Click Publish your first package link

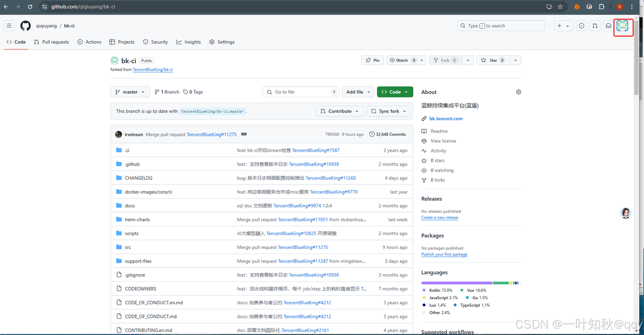pos(444,255)
